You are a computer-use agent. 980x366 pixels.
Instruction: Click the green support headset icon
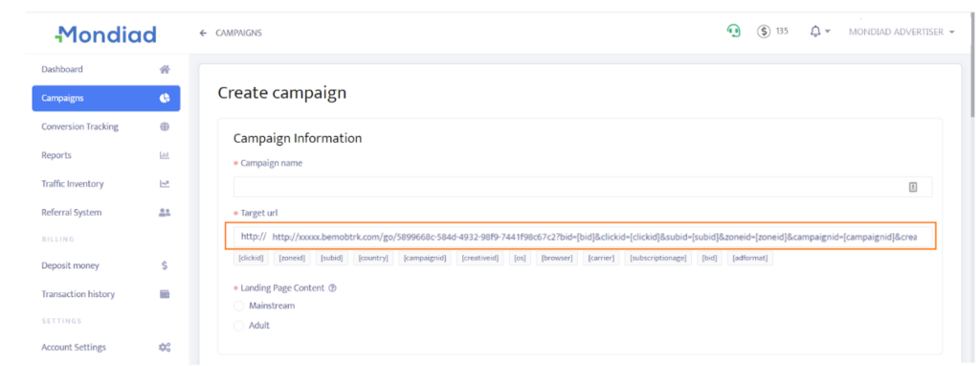pyautogui.click(x=733, y=32)
